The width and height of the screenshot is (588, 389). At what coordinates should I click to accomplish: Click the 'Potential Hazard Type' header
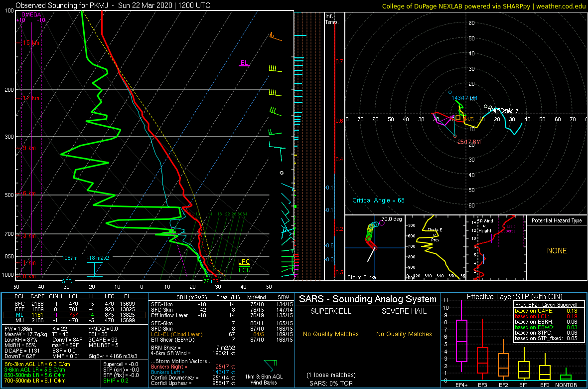[557, 221]
